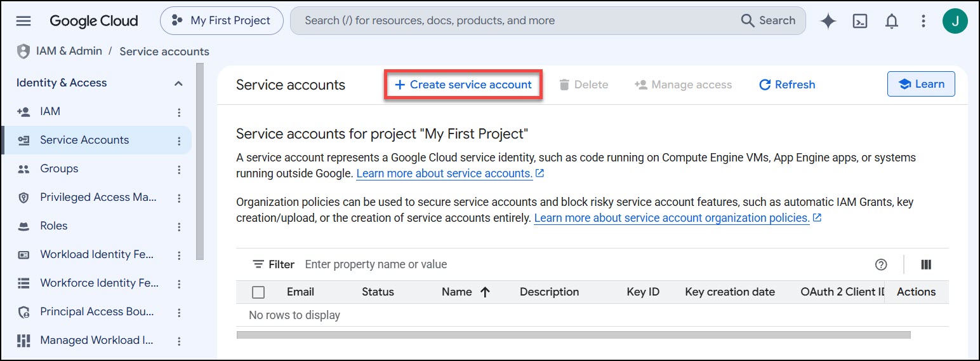Click the Principal Access Boundary icon
980x361 pixels.
[23, 312]
